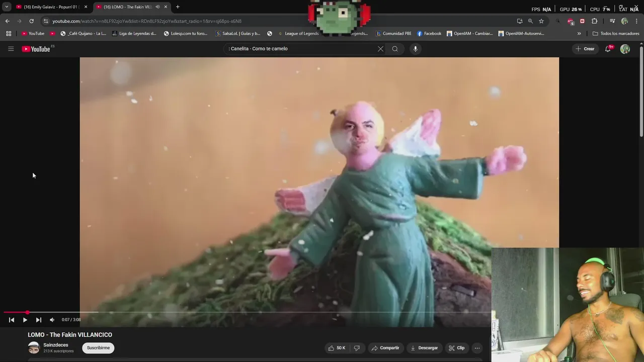Open the YouTube hamburger guide menu

click(x=11, y=49)
